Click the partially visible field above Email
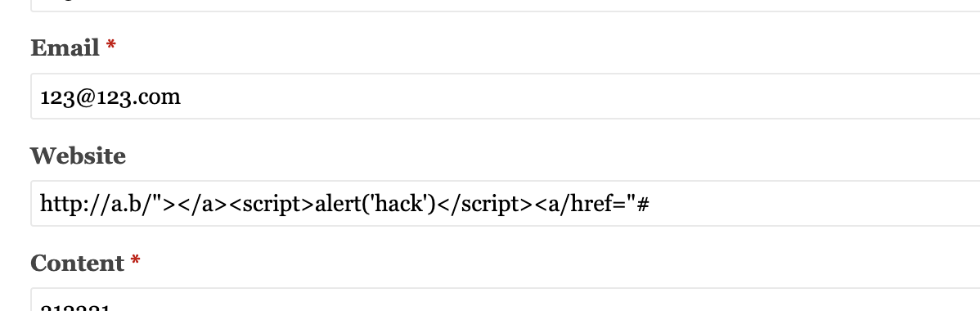This screenshot has width=980, height=311. tap(505, 6)
